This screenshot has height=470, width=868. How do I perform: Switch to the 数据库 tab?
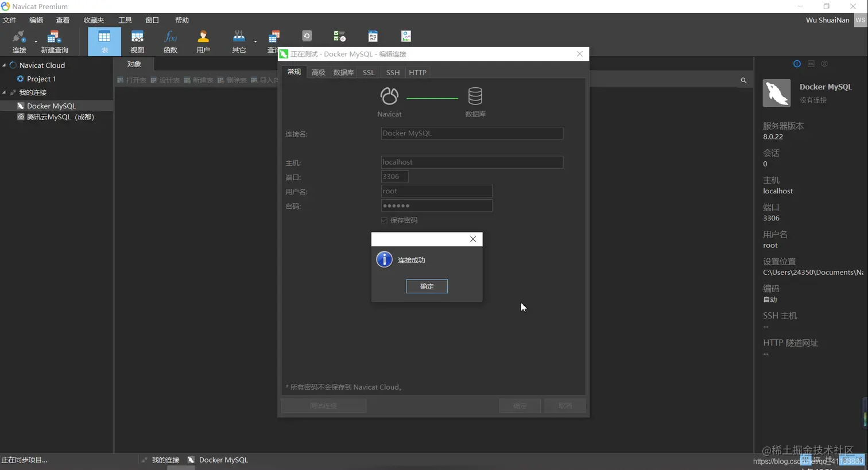(343, 72)
